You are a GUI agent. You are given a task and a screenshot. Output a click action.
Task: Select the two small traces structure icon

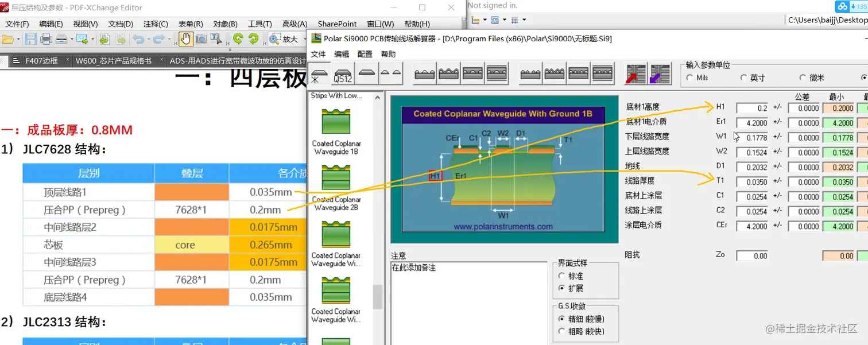click(390, 73)
